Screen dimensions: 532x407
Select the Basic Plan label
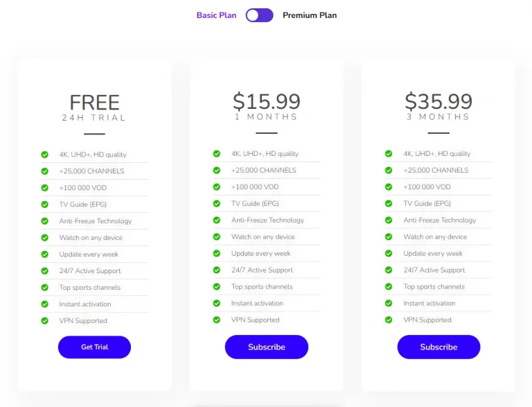tap(216, 15)
